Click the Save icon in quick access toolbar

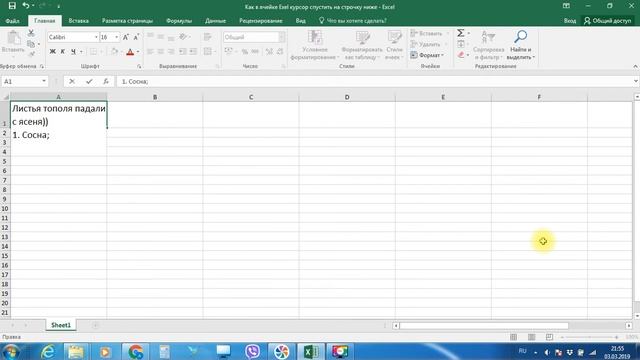pyautogui.click(x=12, y=6)
